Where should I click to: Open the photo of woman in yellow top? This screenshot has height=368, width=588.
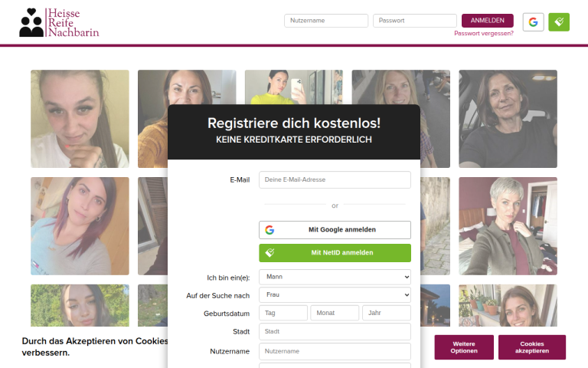(294, 87)
